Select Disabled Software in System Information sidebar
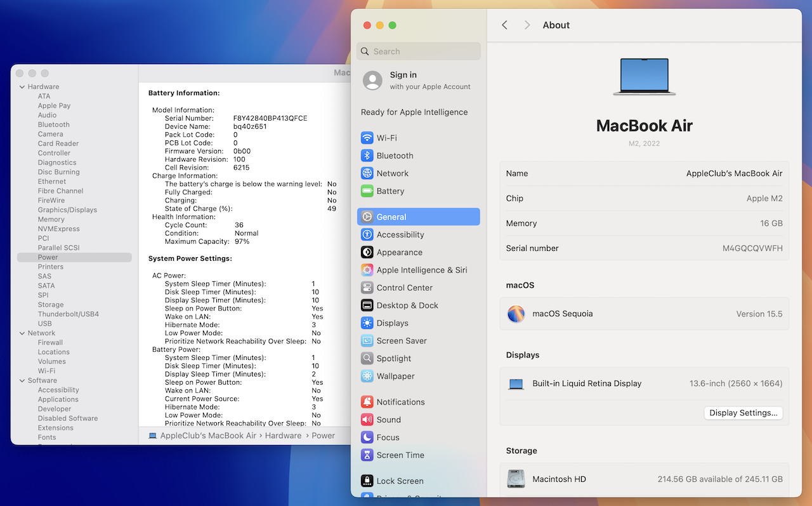812x506 pixels. pos(67,418)
